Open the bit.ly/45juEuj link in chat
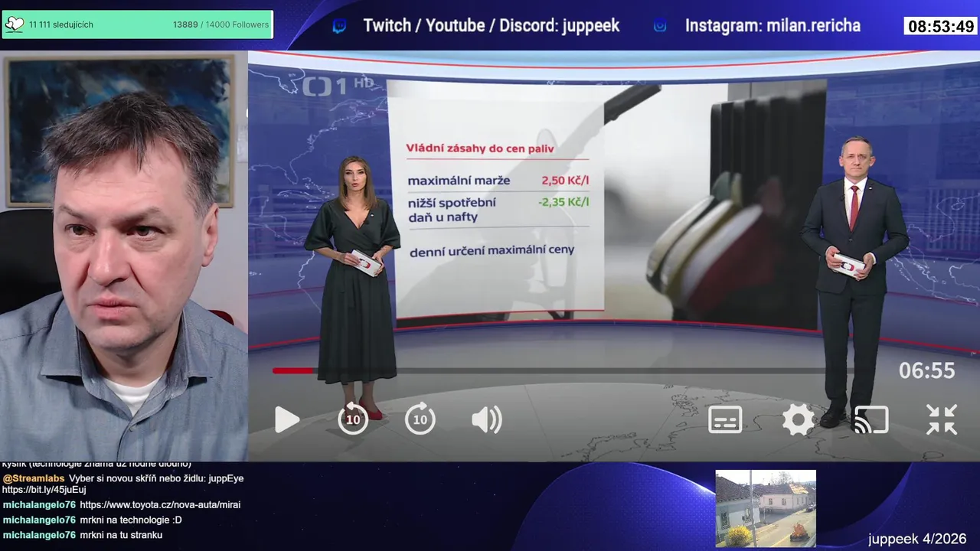Viewport: 980px width, 551px height. point(44,490)
